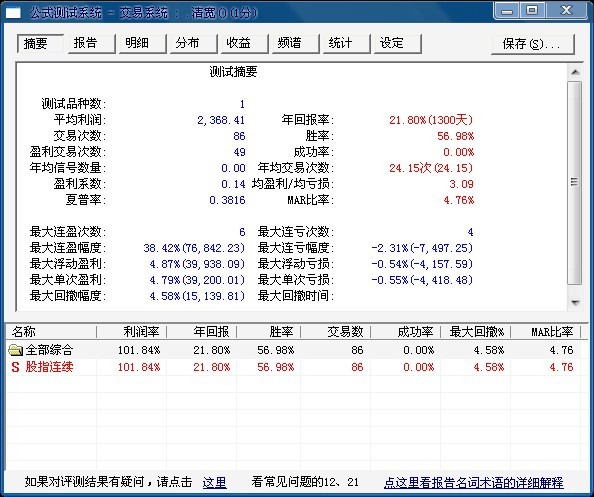The width and height of the screenshot is (594, 497).
Task: Close the 公式测试系统 window
Action: click(x=567, y=11)
